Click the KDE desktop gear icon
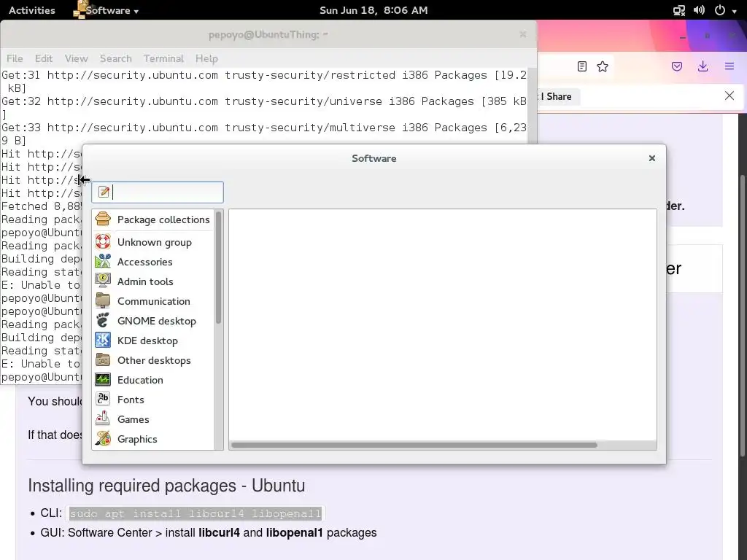The width and height of the screenshot is (747, 560). 103,341
